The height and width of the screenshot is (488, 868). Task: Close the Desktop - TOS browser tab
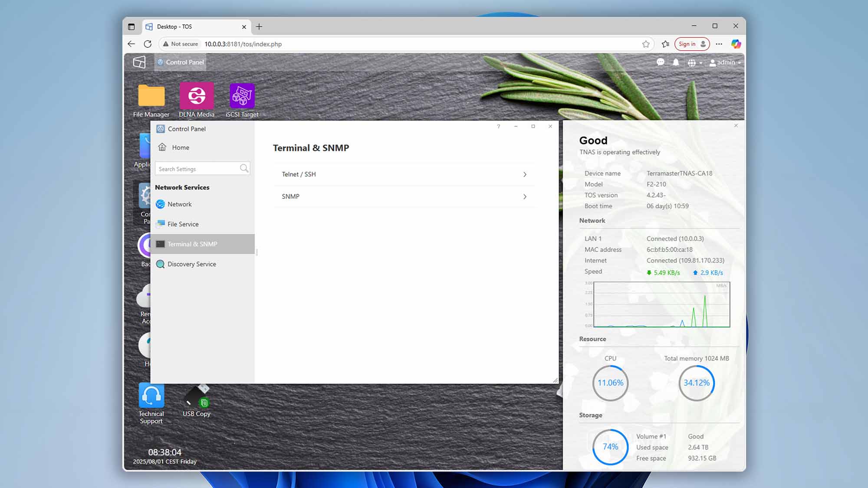[x=244, y=26]
